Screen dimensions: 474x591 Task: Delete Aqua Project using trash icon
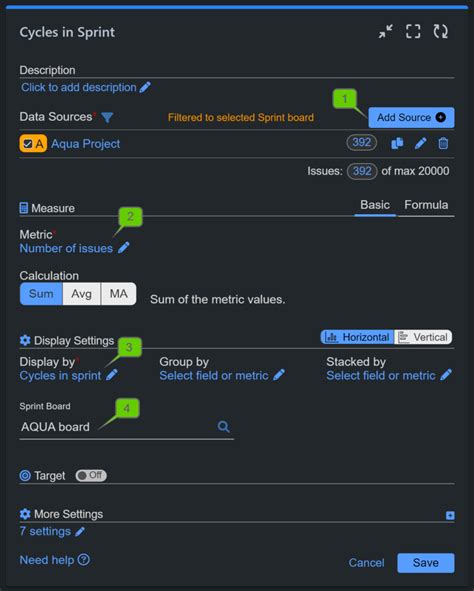click(x=443, y=143)
